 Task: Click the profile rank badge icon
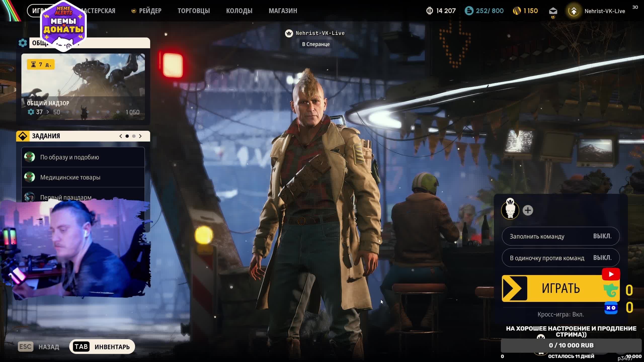[574, 11]
